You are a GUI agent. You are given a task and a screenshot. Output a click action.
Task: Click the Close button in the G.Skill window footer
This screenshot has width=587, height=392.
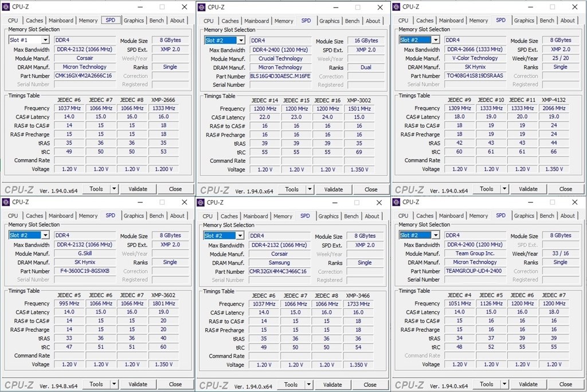click(175, 384)
